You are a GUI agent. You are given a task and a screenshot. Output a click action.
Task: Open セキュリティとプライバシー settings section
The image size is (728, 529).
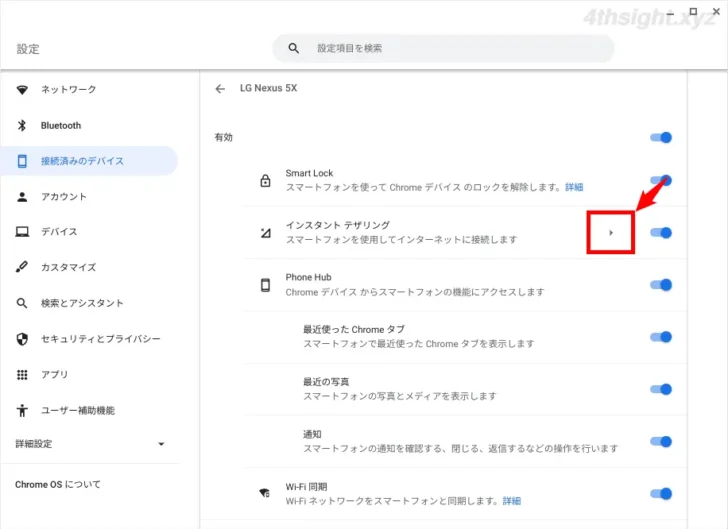point(89,339)
